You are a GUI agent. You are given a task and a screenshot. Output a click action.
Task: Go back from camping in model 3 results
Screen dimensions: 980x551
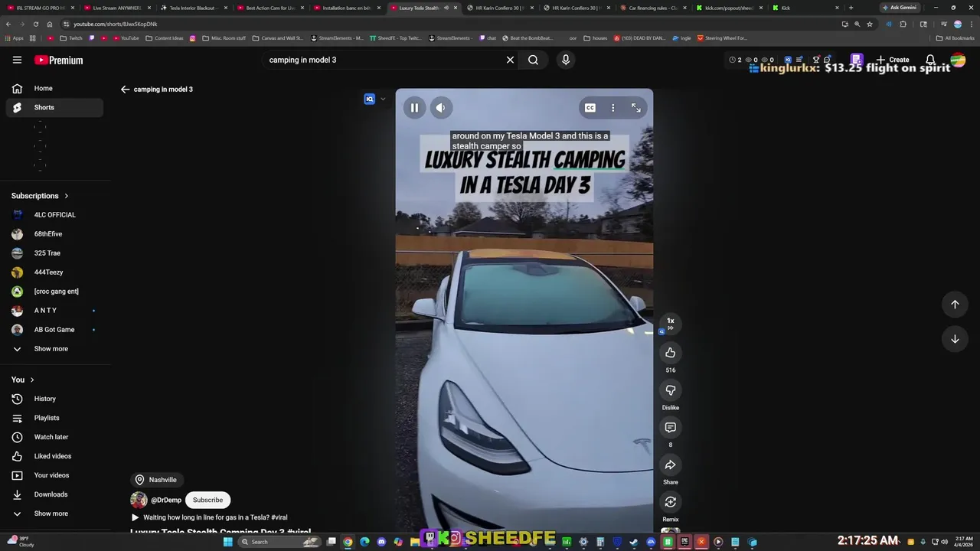click(126, 90)
